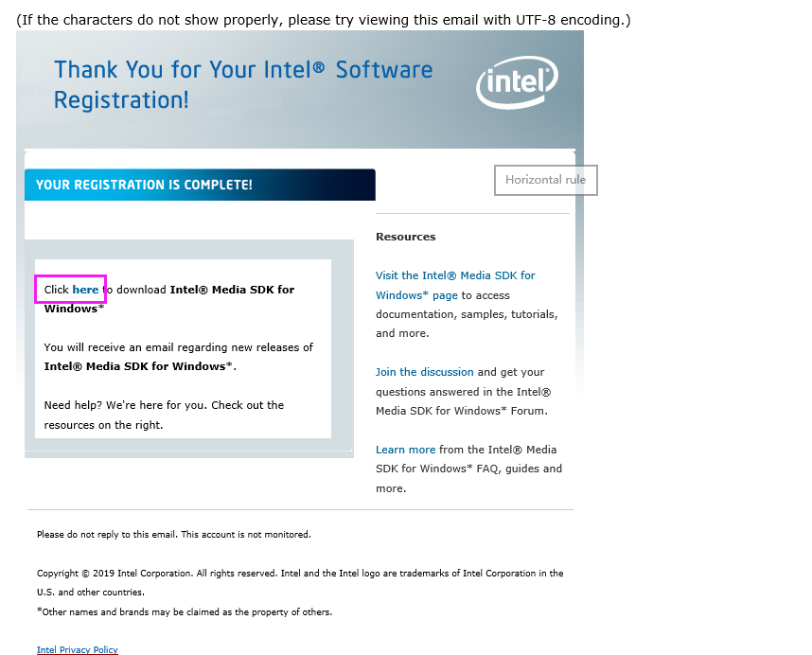
Task: Open the 'Join the discussion' link
Action: [425, 372]
